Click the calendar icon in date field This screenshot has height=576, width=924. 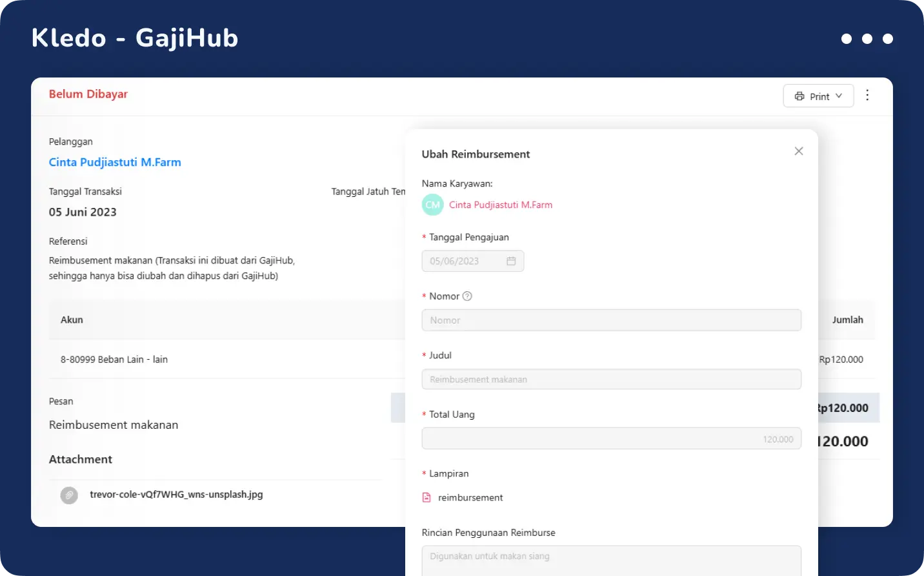click(x=511, y=261)
